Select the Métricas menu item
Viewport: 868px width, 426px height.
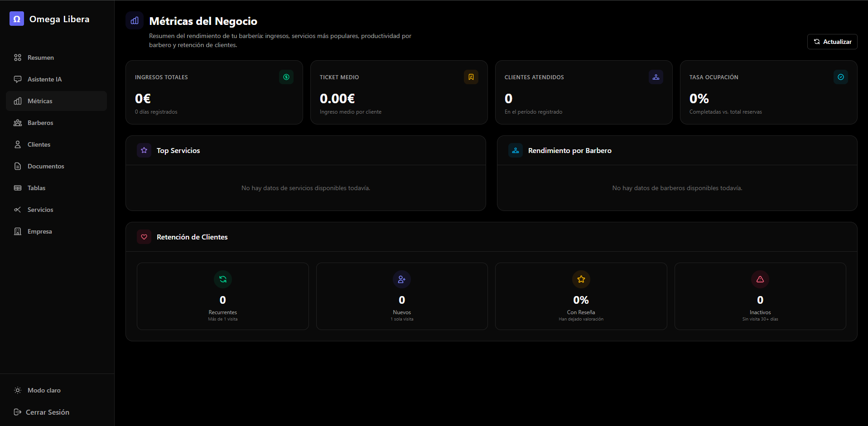point(57,101)
